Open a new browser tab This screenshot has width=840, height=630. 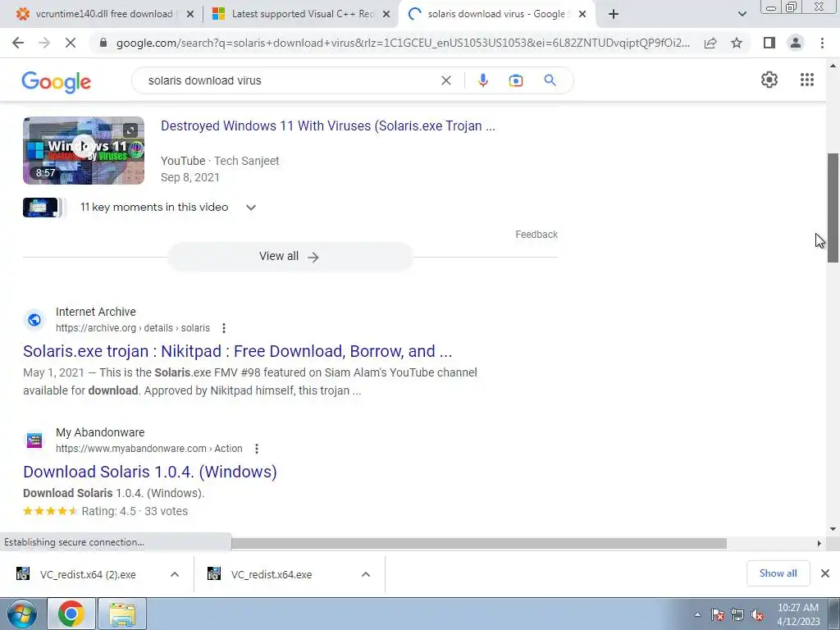(614, 15)
